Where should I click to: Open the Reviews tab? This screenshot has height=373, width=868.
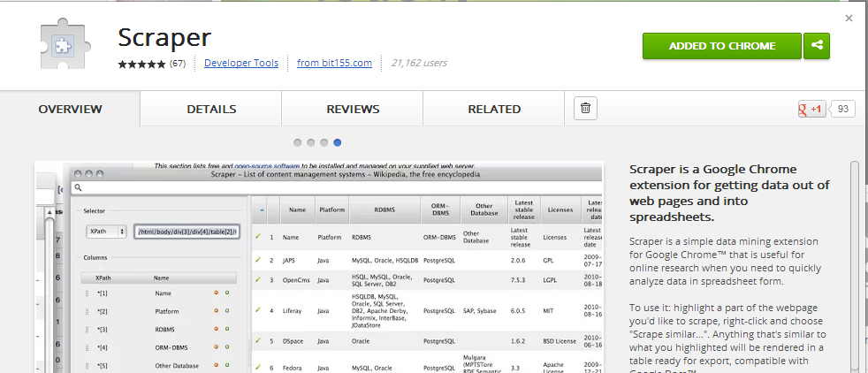coord(353,110)
